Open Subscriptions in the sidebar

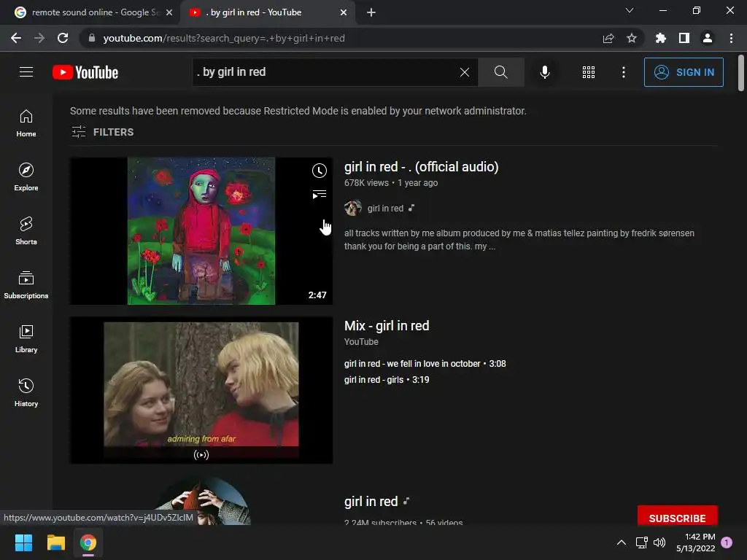[x=26, y=285]
